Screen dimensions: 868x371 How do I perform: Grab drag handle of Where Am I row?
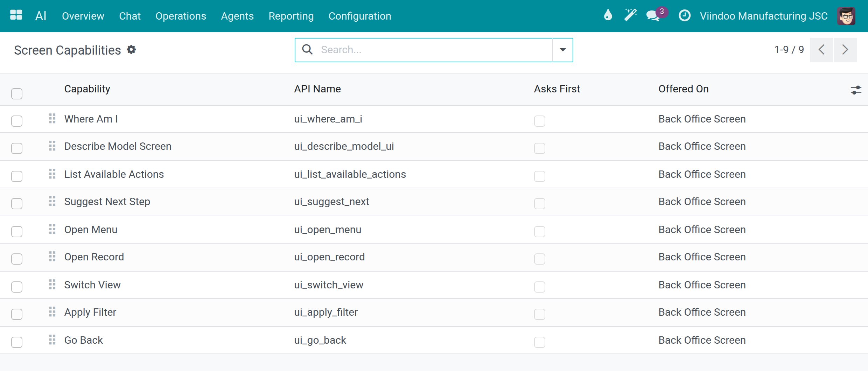pyautogui.click(x=52, y=119)
